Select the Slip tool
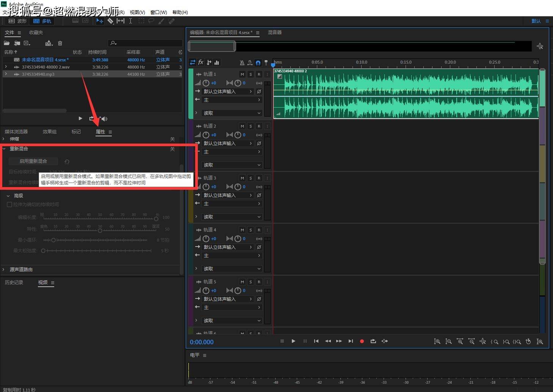 pos(121,21)
